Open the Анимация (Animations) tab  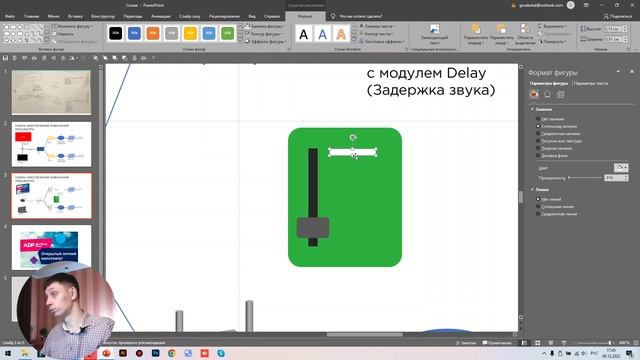[x=161, y=16]
